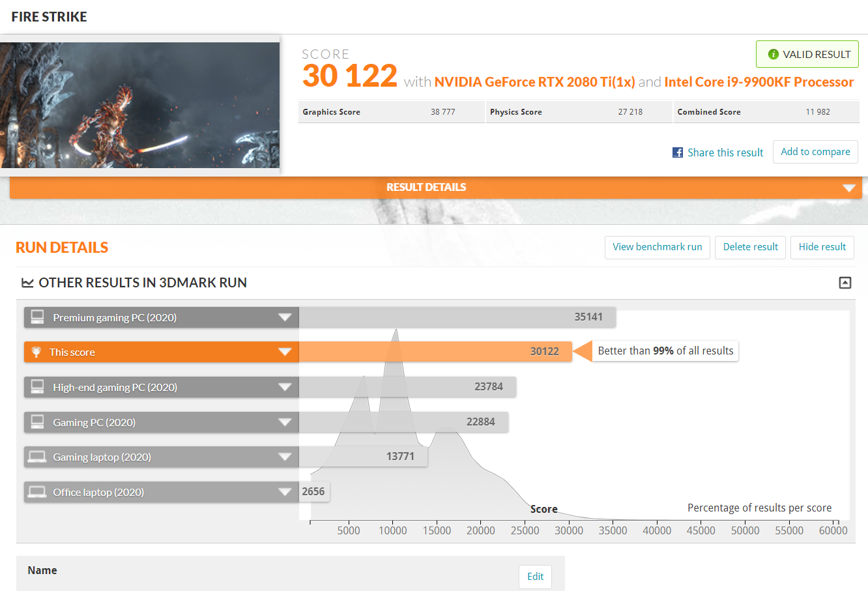
Task: Click the High-end gaming PC bar value 23784
Action: pyautogui.click(x=489, y=386)
